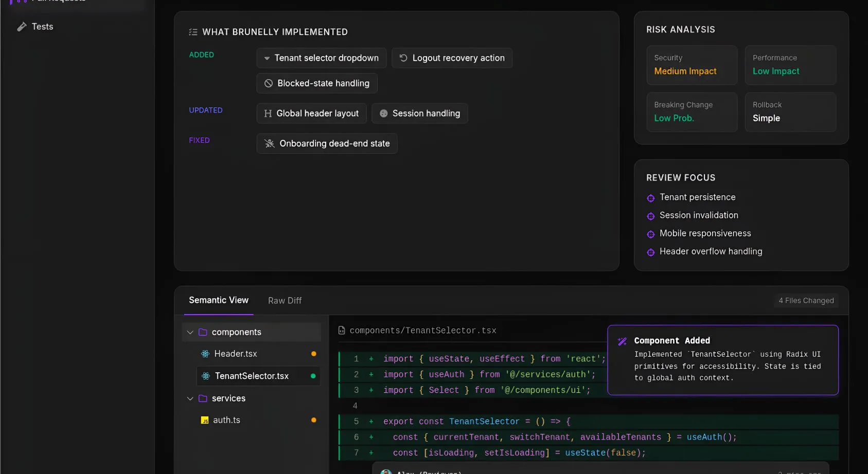Screen dimensions: 868x474
Task: Click the 4 Files Changed badge
Action: click(806, 301)
